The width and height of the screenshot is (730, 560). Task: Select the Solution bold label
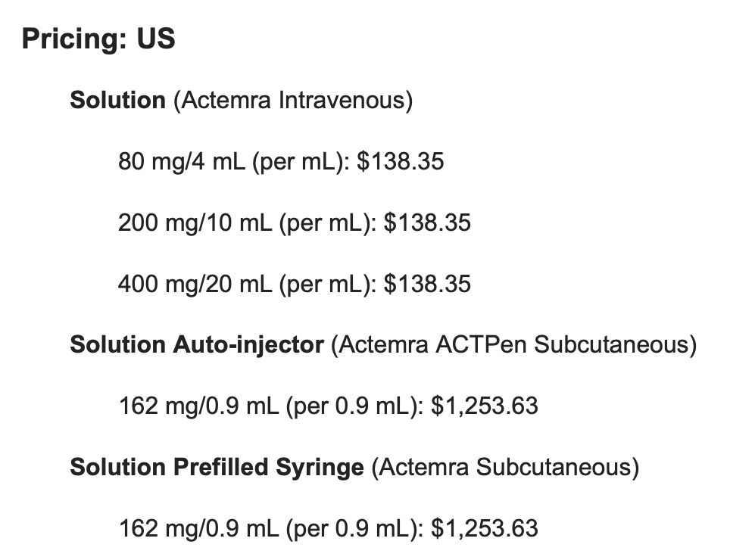[118, 100]
